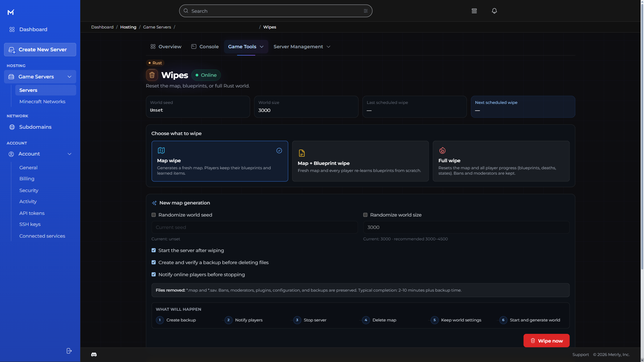Go to Hosting breadcrumb link
This screenshot has width=644, height=362.
click(128, 27)
